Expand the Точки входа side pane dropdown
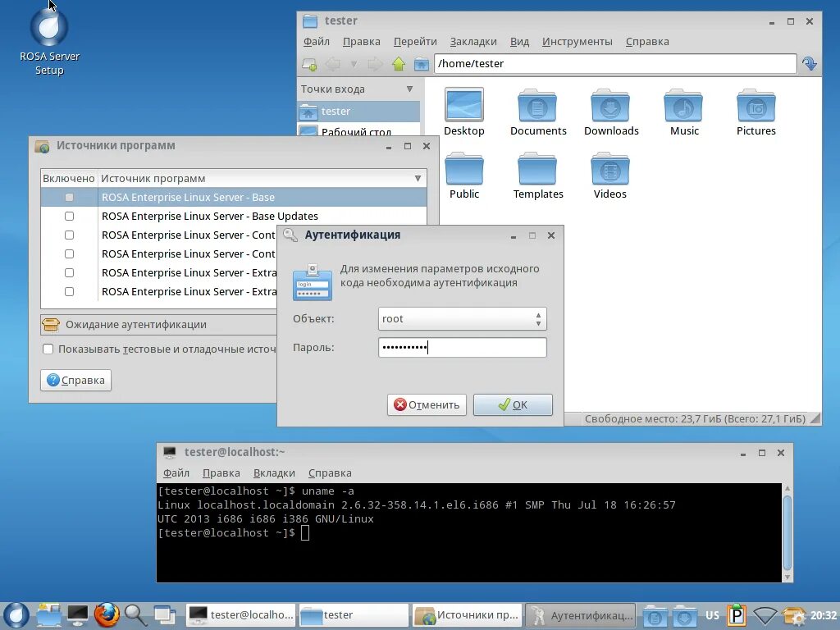This screenshot has width=840, height=630. pos(409,89)
